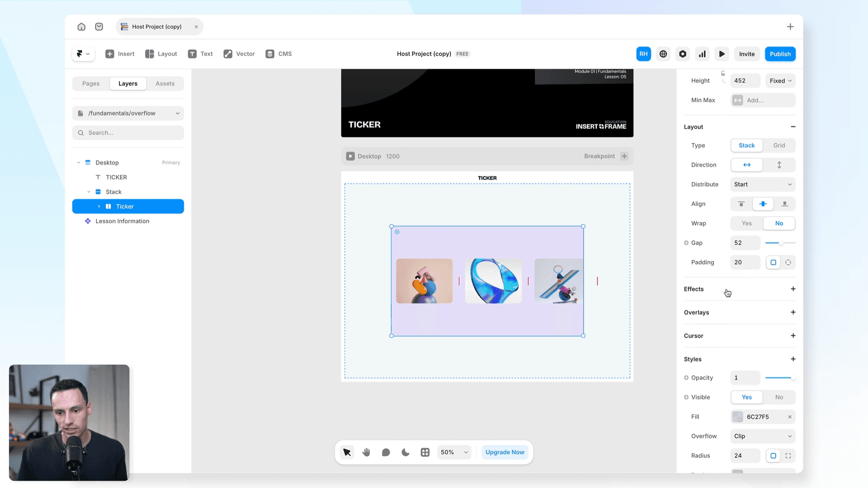Image resolution: width=868 pixels, height=488 pixels.
Task: Open site settings gear icon
Action: [x=683, y=54]
